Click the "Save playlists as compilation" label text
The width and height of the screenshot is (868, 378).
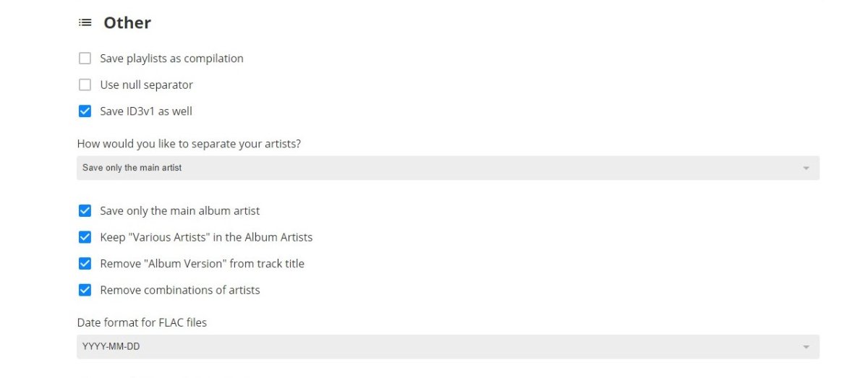[x=171, y=59]
